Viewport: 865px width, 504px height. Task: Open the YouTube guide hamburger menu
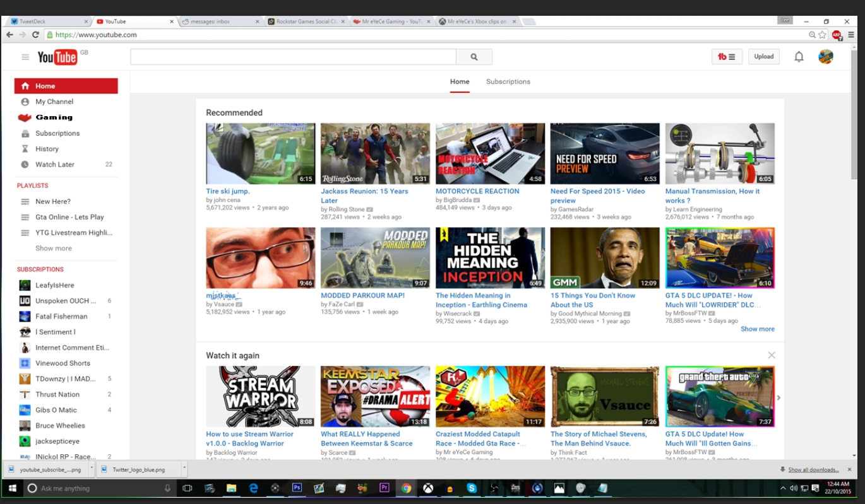25,57
